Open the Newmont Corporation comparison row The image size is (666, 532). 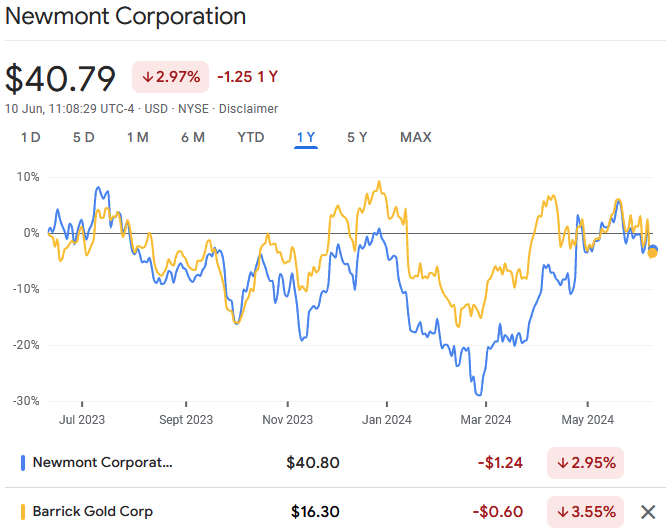tap(102, 463)
